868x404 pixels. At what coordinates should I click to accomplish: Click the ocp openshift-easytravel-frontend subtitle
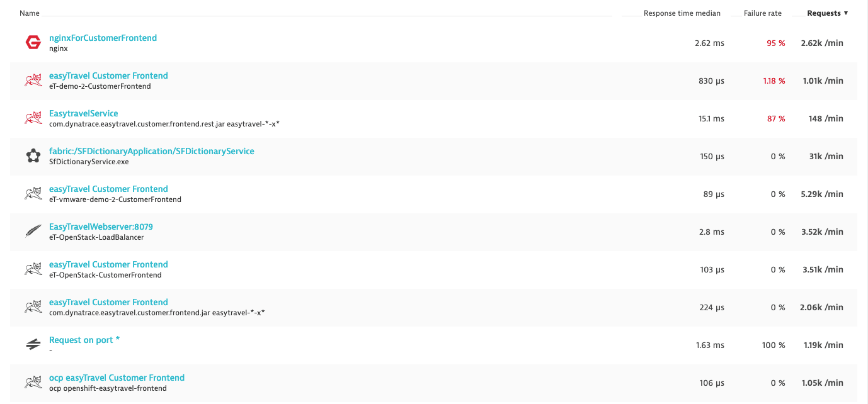tap(108, 388)
